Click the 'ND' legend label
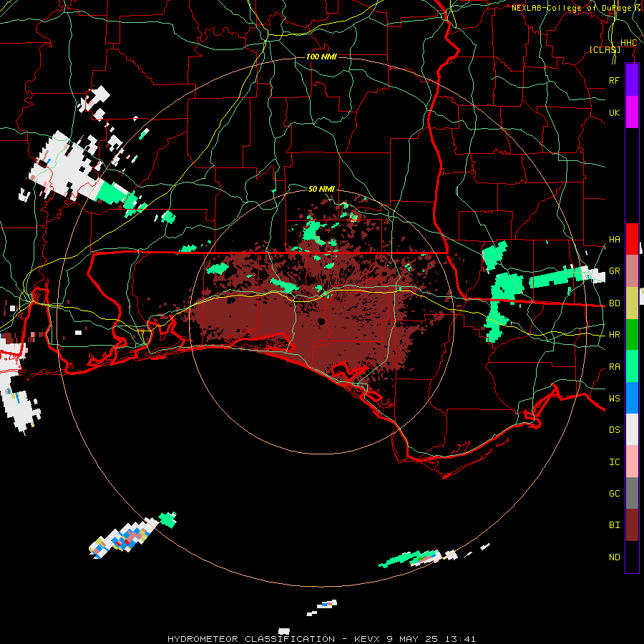This screenshot has width=644, height=644. point(614,557)
